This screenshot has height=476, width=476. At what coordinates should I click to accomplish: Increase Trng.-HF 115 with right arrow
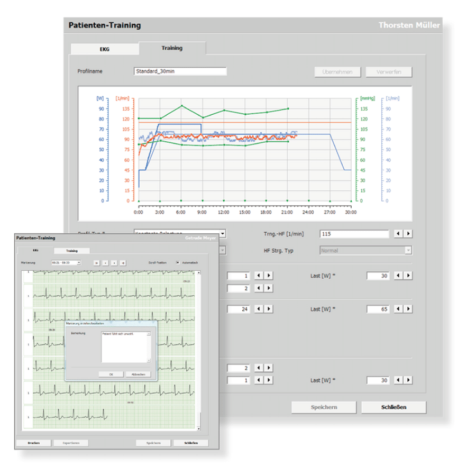point(408,233)
